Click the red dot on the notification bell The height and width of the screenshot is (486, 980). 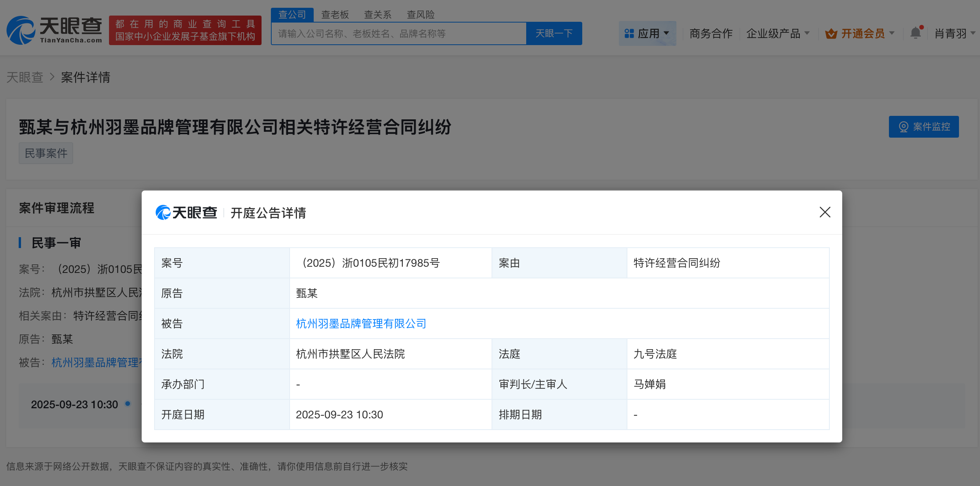[x=922, y=26]
